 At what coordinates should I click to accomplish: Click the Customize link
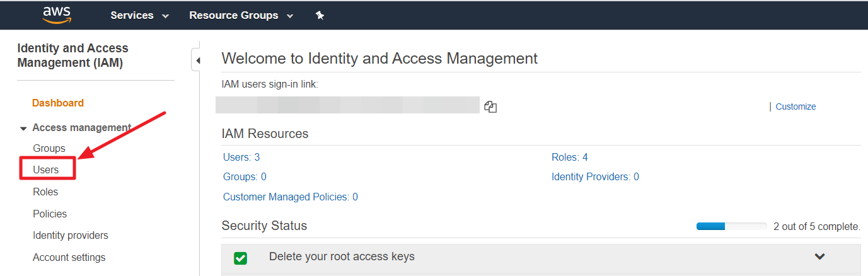(x=796, y=106)
